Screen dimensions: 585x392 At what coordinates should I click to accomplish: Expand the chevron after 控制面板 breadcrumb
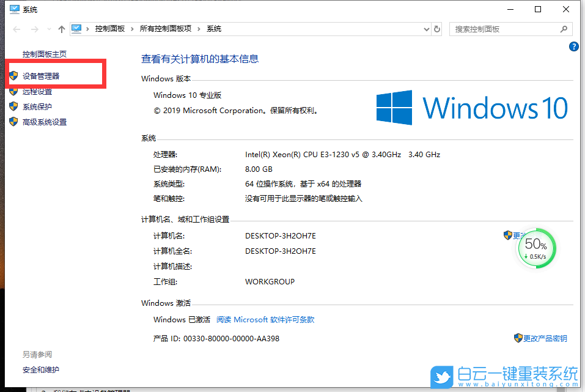tap(131, 28)
